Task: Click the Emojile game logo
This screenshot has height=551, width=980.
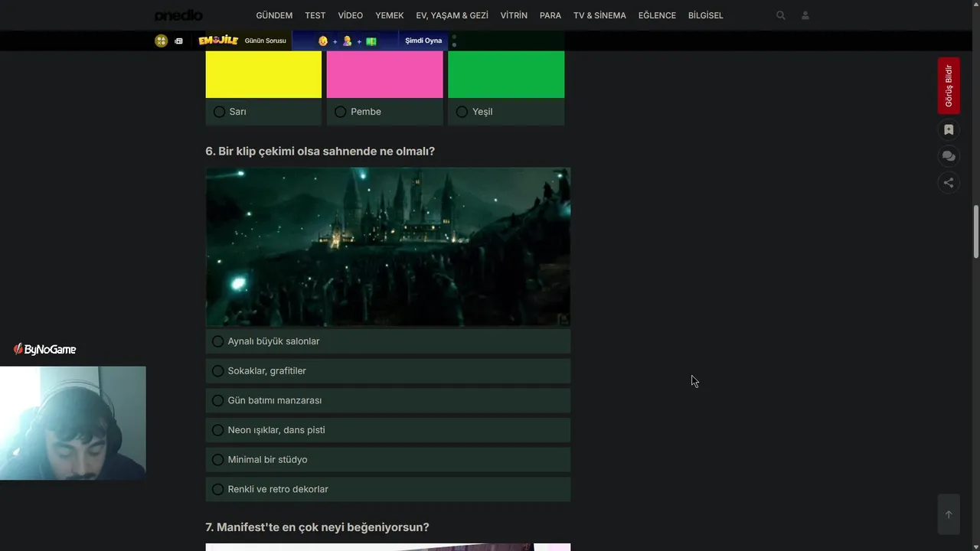Action: (x=218, y=41)
